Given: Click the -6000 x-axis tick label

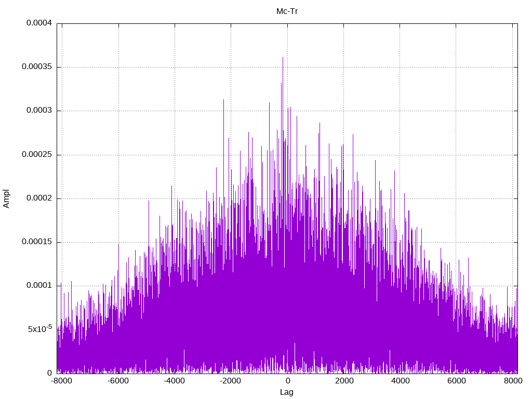Looking at the screenshot, I should 118,381.
